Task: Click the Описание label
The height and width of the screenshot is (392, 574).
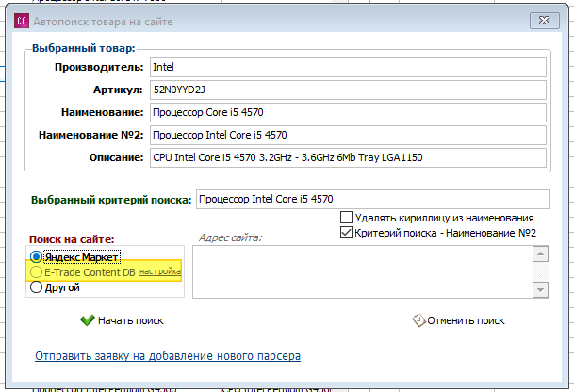Action: pos(117,157)
